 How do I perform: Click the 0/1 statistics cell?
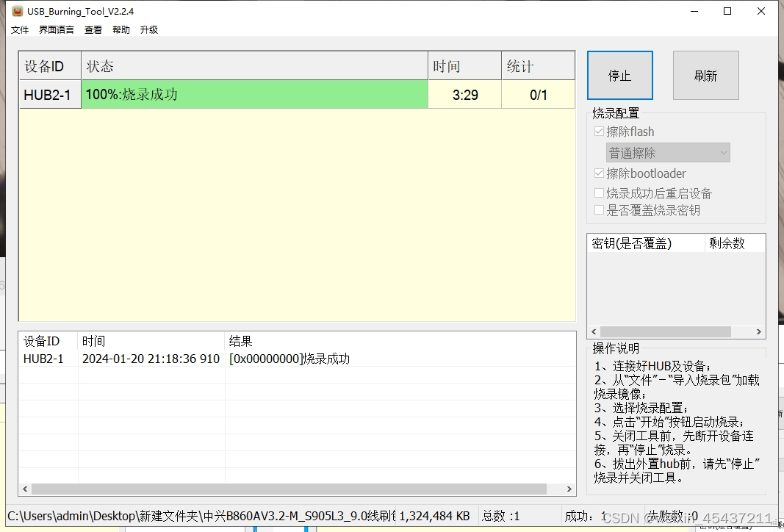click(539, 95)
